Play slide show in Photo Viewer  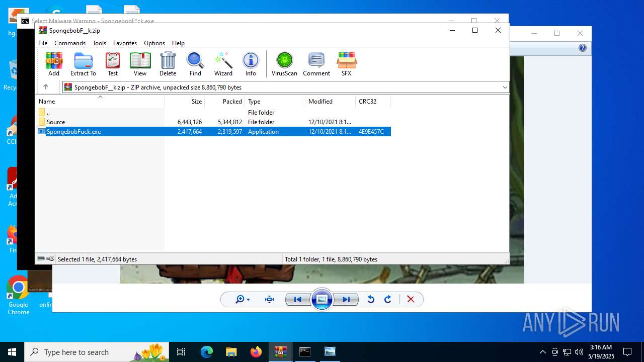pyautogui.click(x=321, y=300)
